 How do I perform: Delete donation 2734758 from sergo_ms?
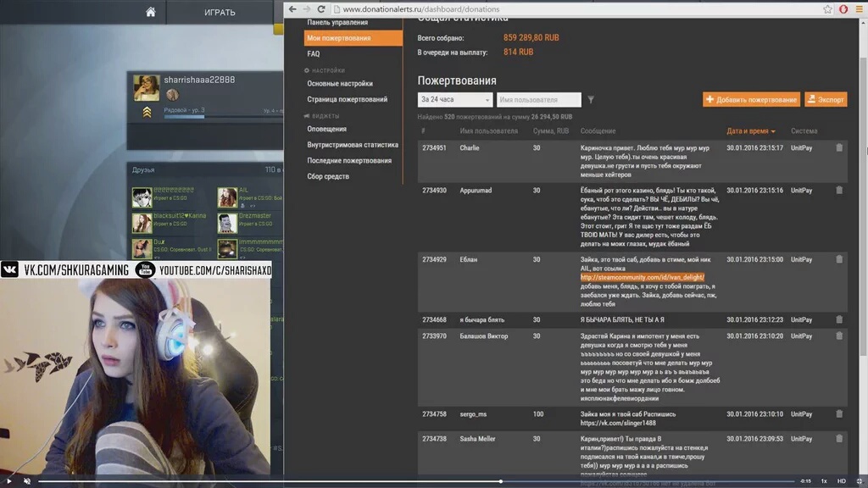click(839, 413)
